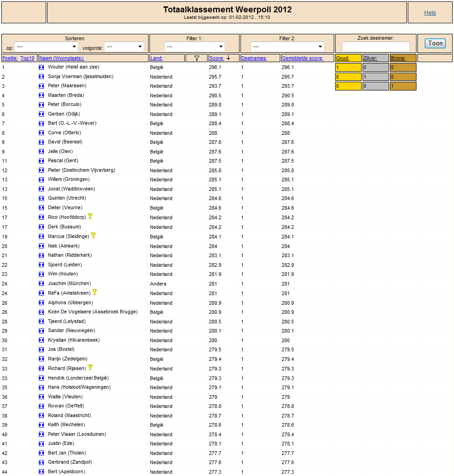Focus the Zoek deelnemer search field
Image resolution: width=454 pixels, height=476 pixels.
coord(376,47)
